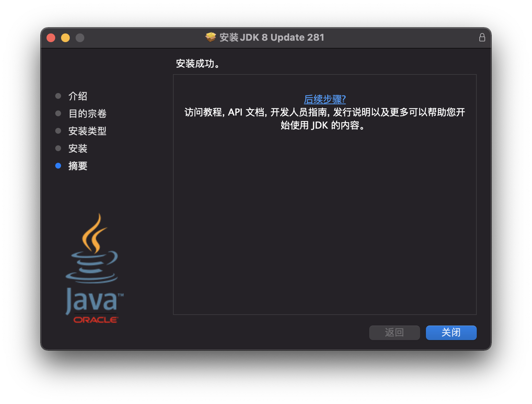The width and height of the screenshot is (532, 404).
Task: Select the 摘要 step in sidebar
Action: 78,166
